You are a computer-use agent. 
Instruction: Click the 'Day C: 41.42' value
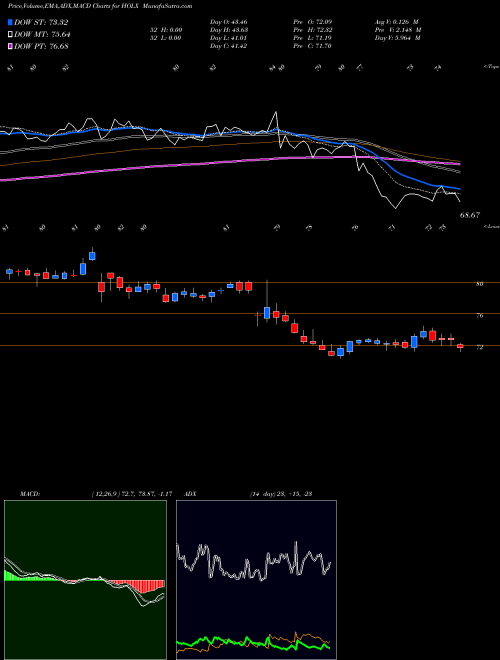tap(228, 46)
